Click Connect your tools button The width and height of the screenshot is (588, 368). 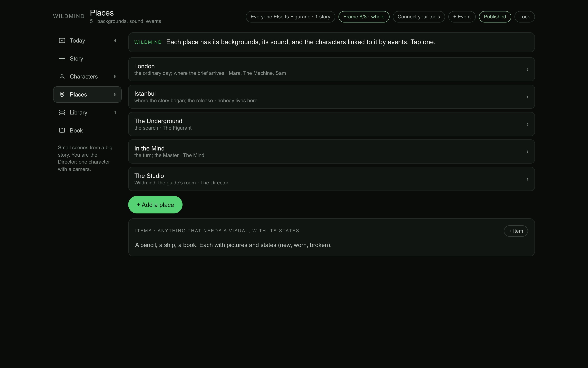tap(419, 17)
